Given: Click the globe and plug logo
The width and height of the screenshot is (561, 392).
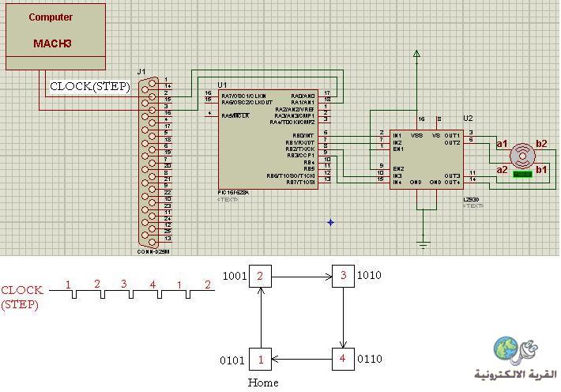Looking at the screenshot, I should pos(515,349).
